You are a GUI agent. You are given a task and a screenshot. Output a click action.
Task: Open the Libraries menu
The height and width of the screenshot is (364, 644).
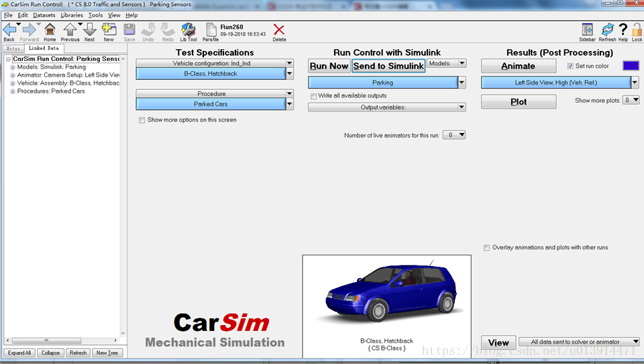pos(72,15)
